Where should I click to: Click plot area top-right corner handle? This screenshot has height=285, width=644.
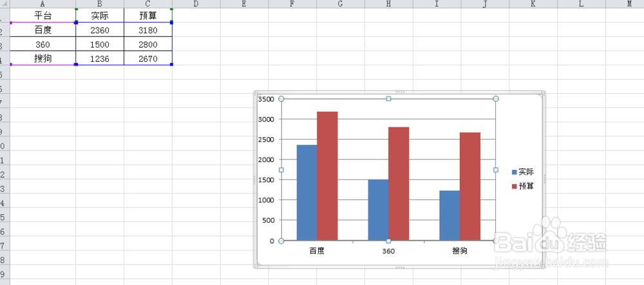496,98
